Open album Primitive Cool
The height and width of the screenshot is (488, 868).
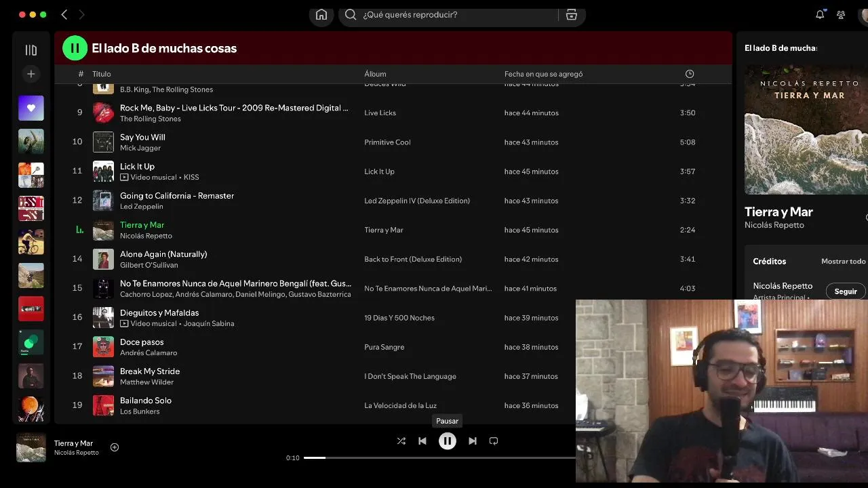(387, 142)
